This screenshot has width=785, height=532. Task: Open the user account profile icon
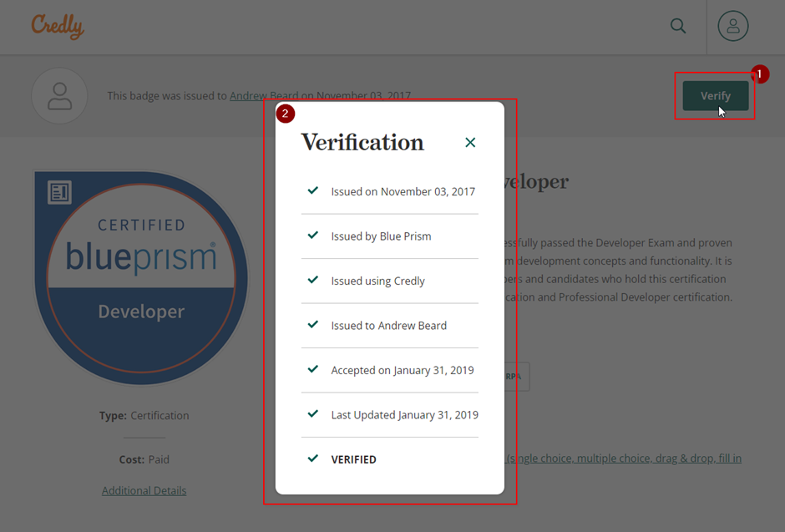coord(733,26)
